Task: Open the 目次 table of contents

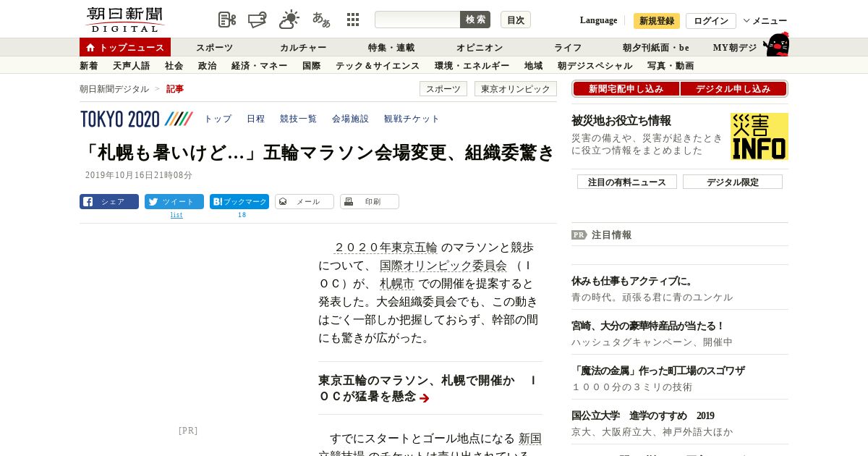Action: (x=516, y=20)
